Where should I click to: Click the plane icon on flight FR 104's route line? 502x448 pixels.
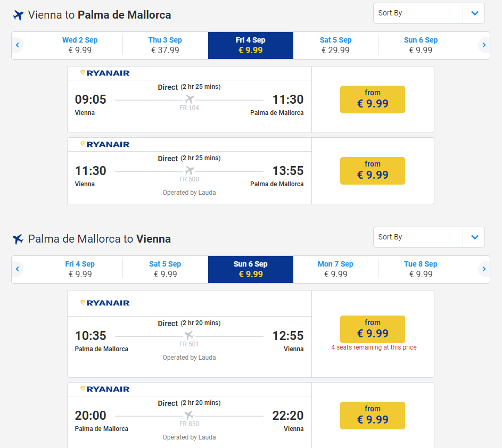[x=189, y=99]
